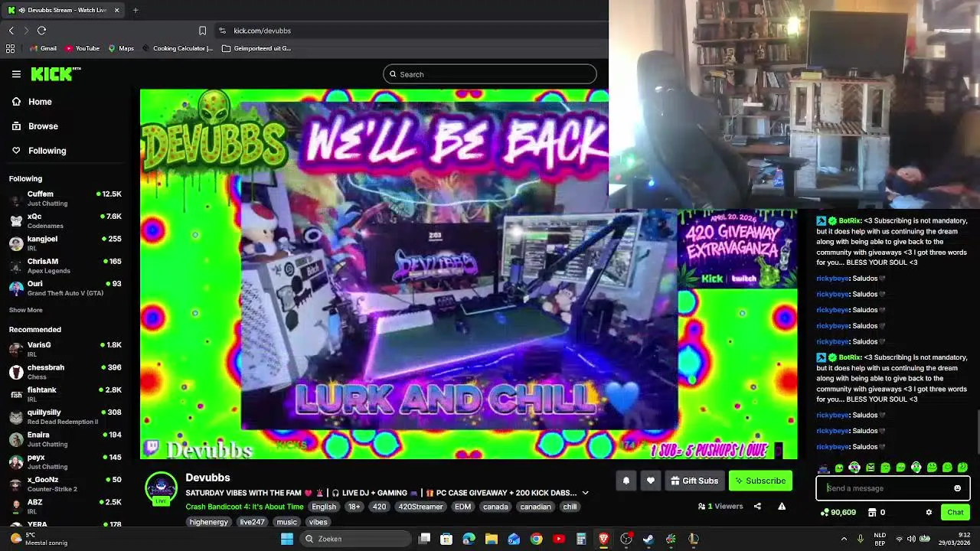Open Enaira recommended channel
Viewport: 980px width, 551px height.
[65, 439]
